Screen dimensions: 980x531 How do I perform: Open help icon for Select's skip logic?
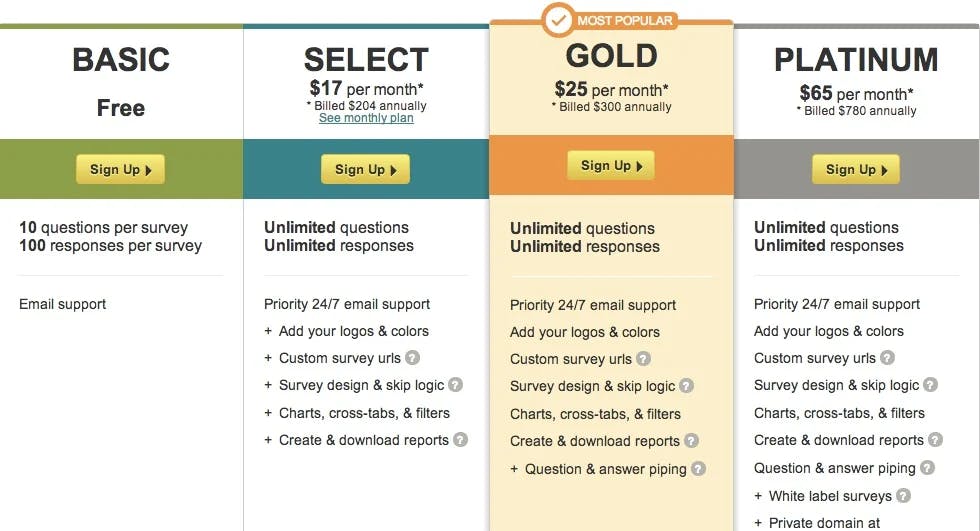[456, 385]
